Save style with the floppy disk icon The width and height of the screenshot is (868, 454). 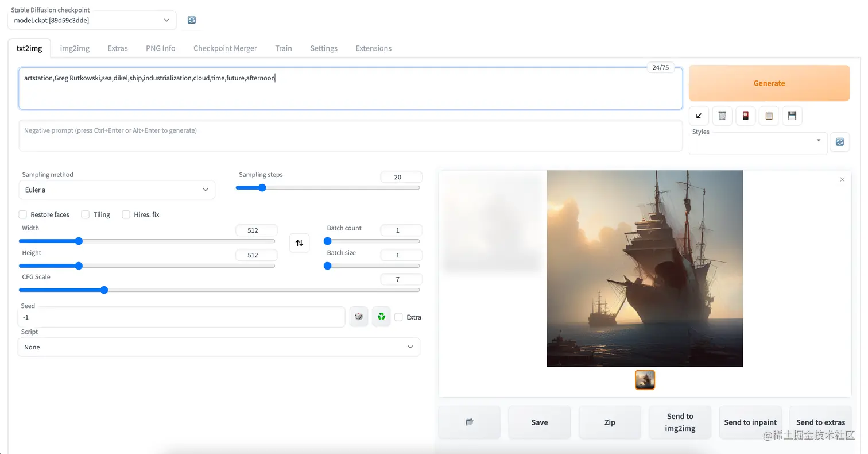(x=792, y=116)
